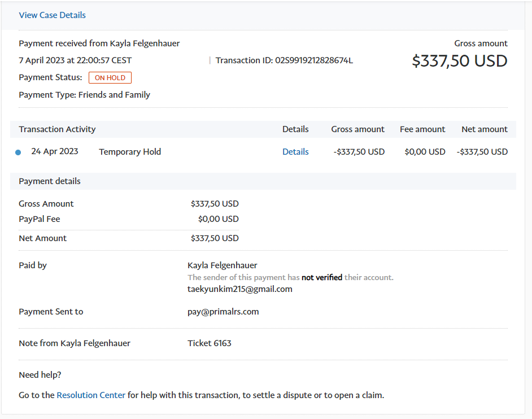
Task: Open Details link for Temporary Hold
Action: pos(295,151)
